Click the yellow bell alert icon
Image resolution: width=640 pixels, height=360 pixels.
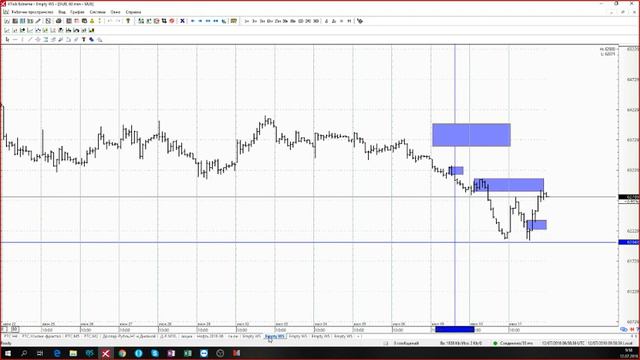tap(92, 21)
